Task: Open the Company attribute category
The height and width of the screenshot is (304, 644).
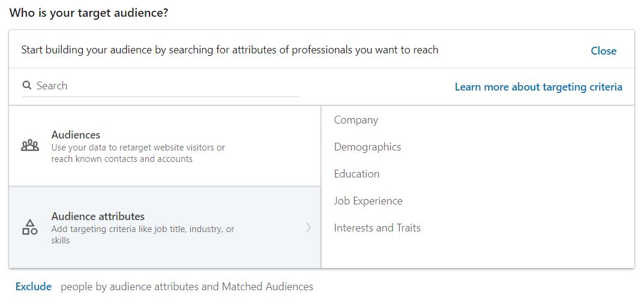Action: (356, 120)
